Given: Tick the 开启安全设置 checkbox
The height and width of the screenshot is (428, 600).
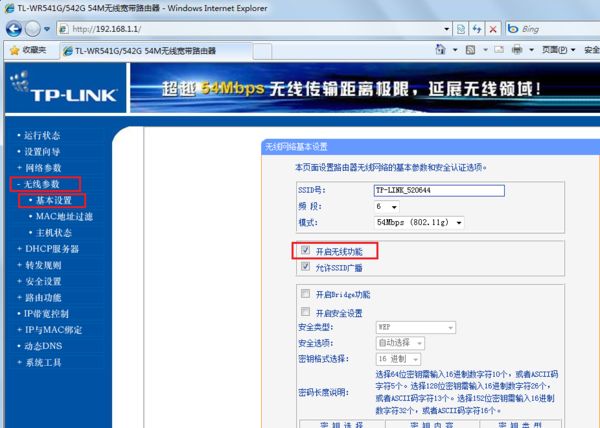Looking at the screenshot, I should click(x=305, y=312).
